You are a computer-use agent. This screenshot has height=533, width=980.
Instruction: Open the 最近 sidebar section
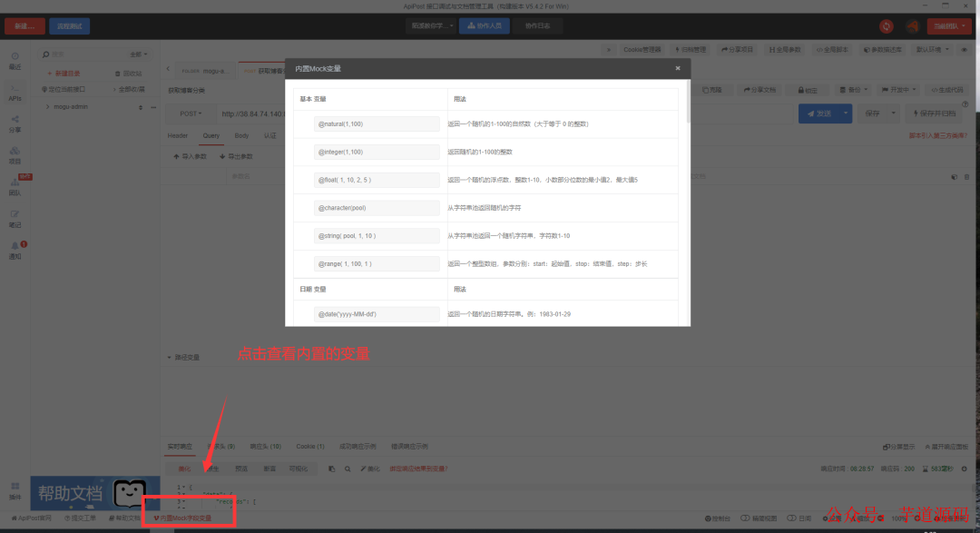coord(15,61)
